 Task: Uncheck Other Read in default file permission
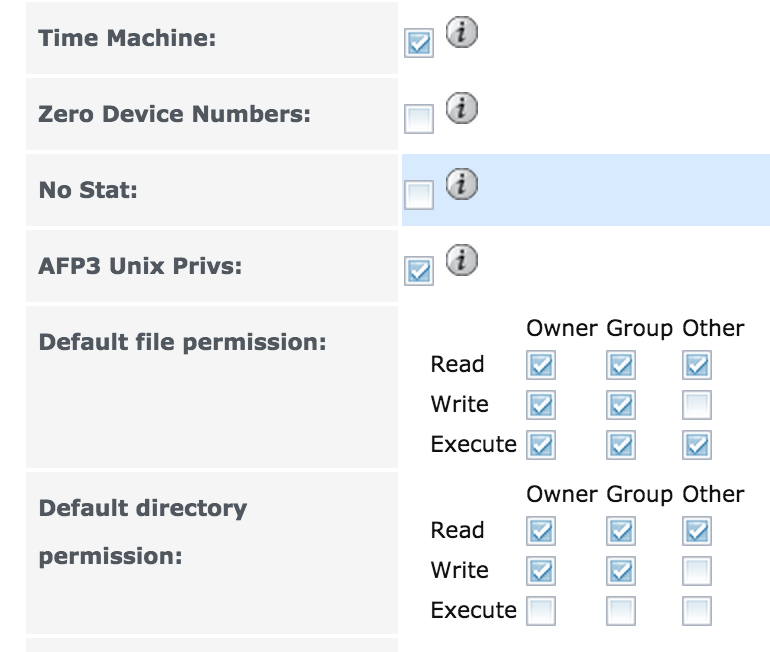point(698,366)
